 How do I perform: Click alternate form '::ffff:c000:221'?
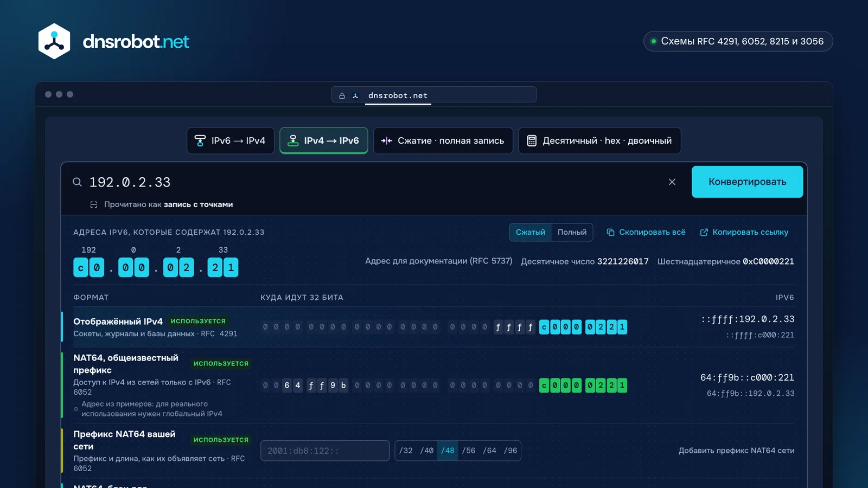point(760,335)
